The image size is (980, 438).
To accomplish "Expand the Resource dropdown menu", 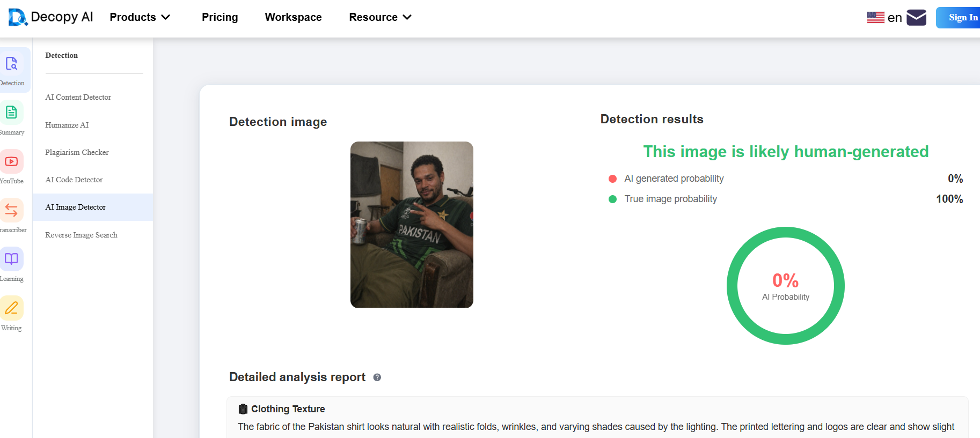I will click(380, 17).
